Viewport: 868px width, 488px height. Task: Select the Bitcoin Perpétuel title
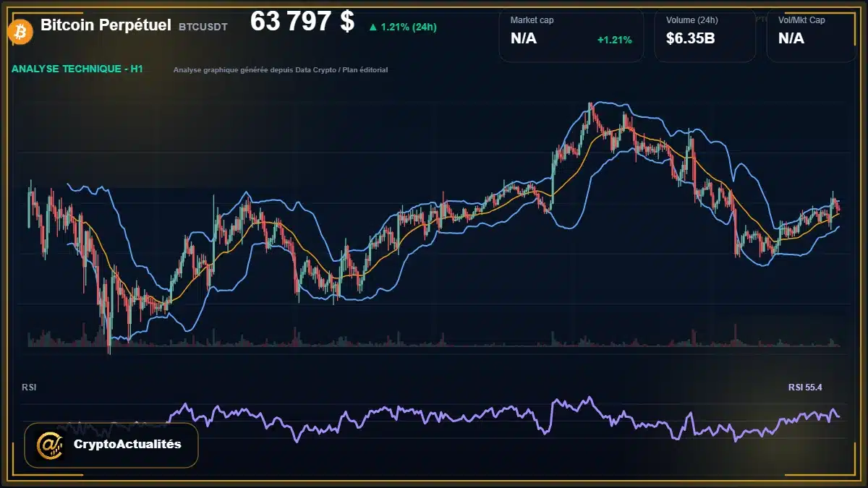pos(106,25)
